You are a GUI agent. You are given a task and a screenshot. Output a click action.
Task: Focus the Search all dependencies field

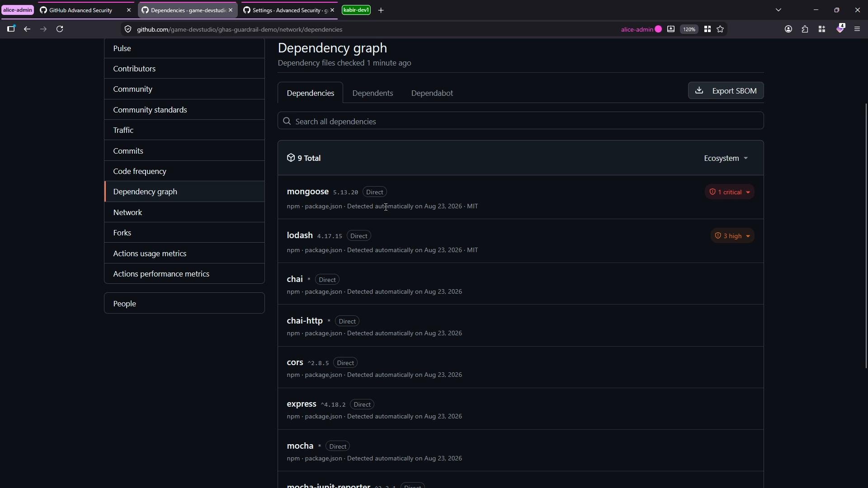[x=521, y=121]
